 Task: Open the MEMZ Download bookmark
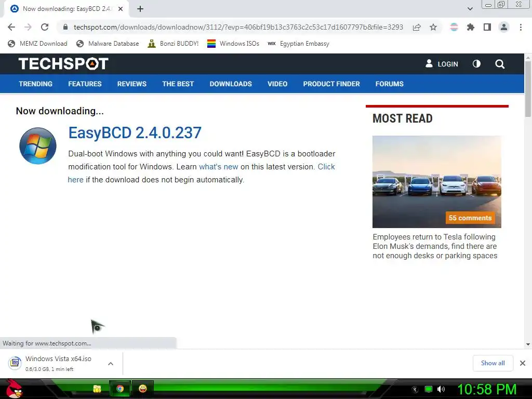click(37, 44)
